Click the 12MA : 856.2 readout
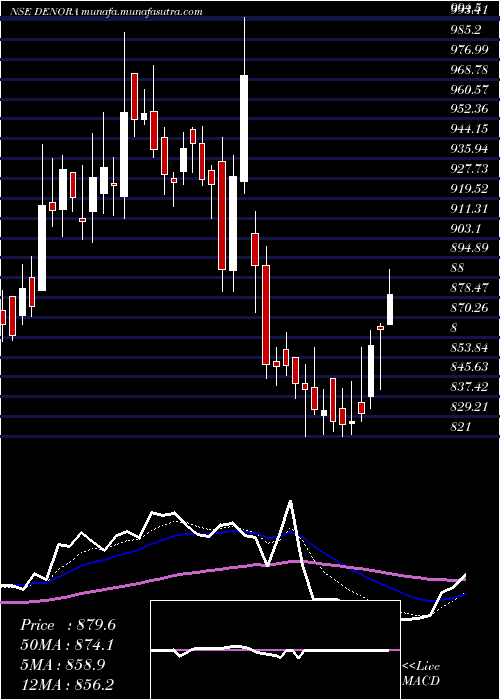The height and width of the screenshot is (700, 500). [x=67, y=684]
